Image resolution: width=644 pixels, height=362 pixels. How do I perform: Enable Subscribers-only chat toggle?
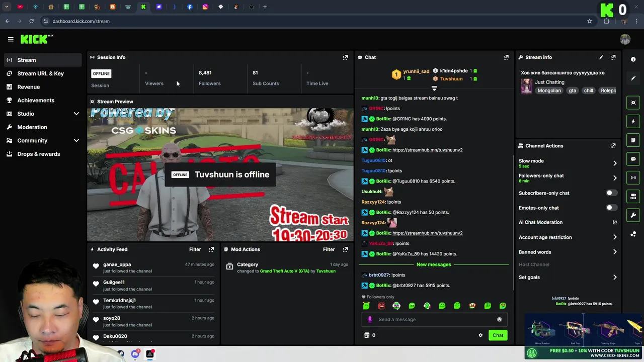pyautogui.click(x=611, y=193)
